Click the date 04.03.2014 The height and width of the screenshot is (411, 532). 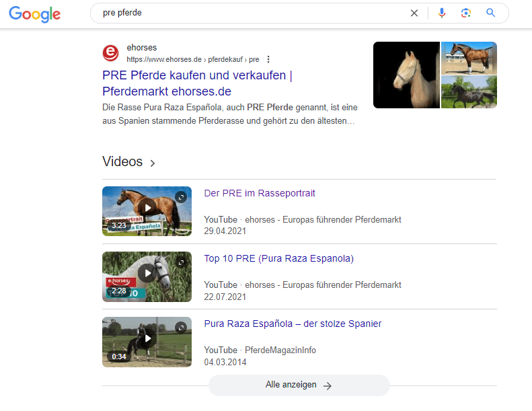[225, 362]
